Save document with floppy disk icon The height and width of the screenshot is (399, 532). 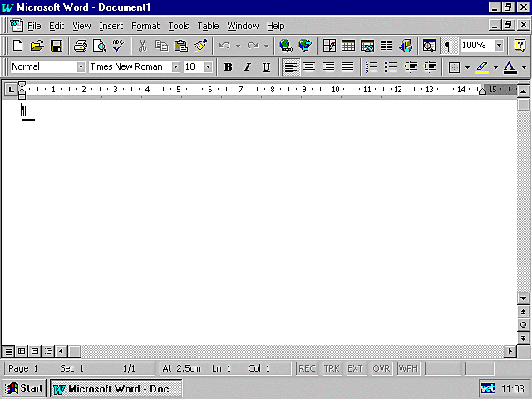pyautogui.click(x=57, y=46)
